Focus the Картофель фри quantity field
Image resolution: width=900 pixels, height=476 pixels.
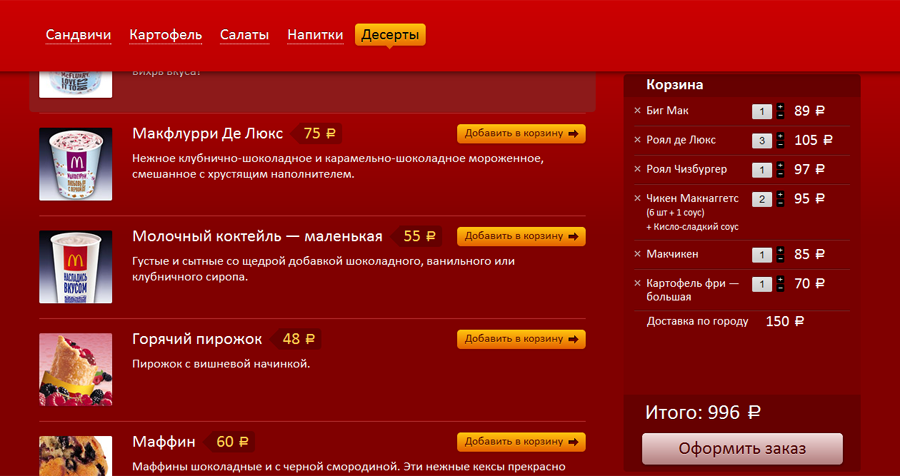point(762,284)
